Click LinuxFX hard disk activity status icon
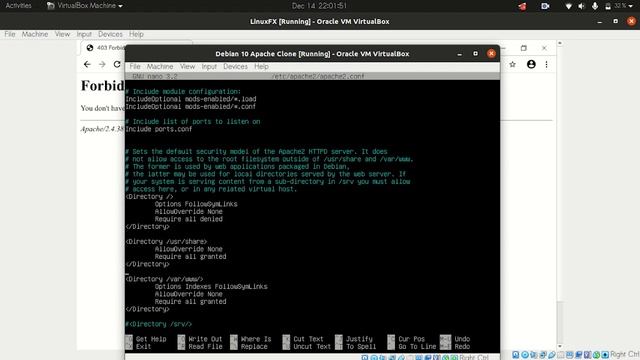Image resolution: width=640 pixels, height=360 pixels. pos(516,355)
